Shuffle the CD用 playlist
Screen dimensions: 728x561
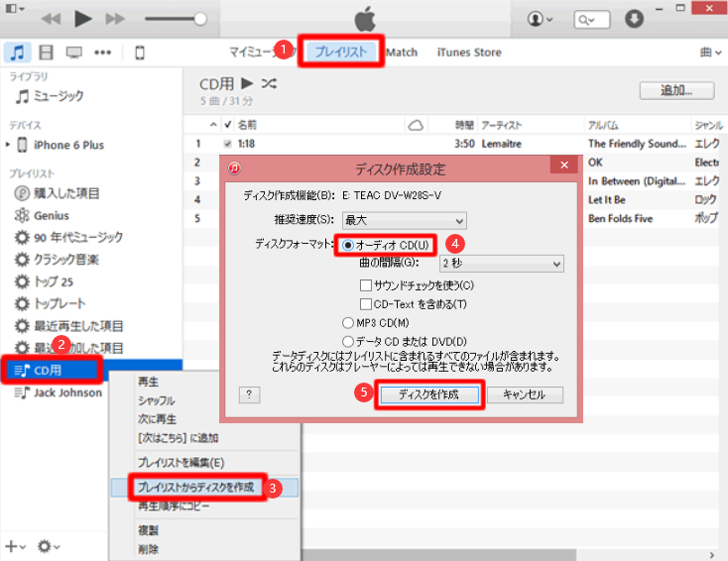click(269, 83)
